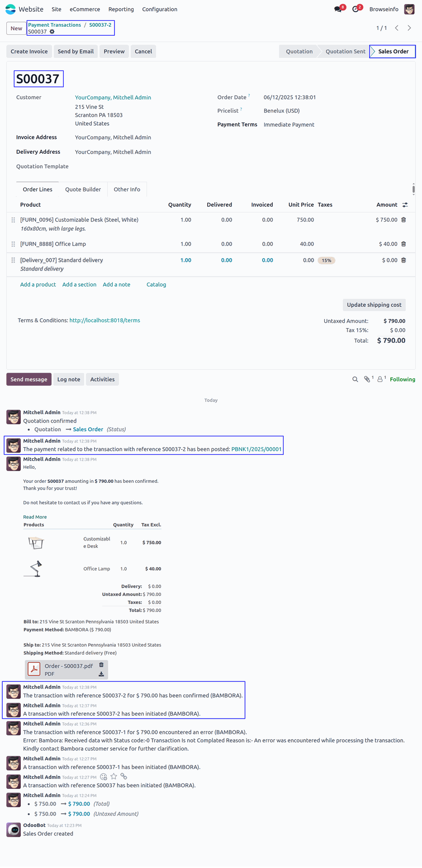Show the followers list icon
The height and width of the screenshot is (868, 422).
point(380,379)
